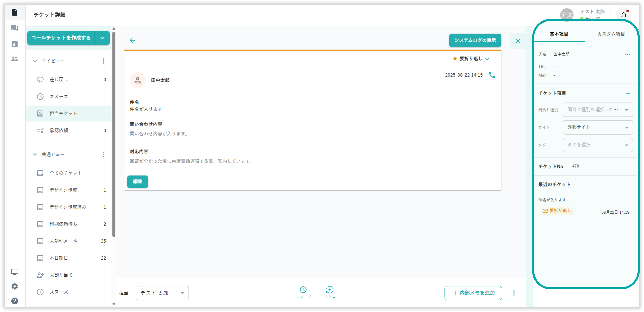Viewport: 644px width, 312px height.
Task: Click the back arrow above ticket
Action: 132,40
